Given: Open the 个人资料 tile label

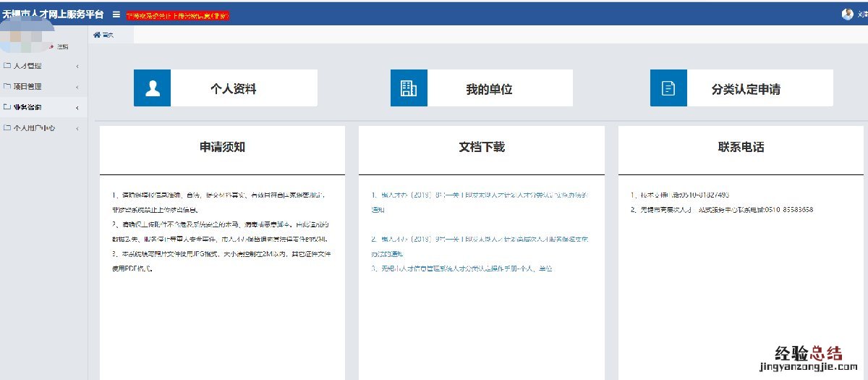Looking at the screenshot, I should point(233,89).
